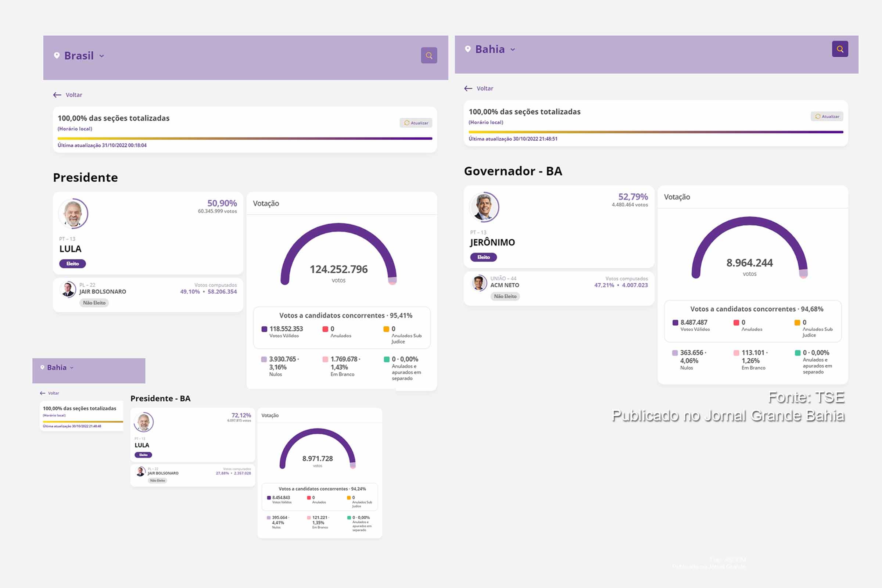Click Não Eleito badge under Jair Bolsonaro
The height and width of the screenshot is (588, 882).
(x=94, y=302)
